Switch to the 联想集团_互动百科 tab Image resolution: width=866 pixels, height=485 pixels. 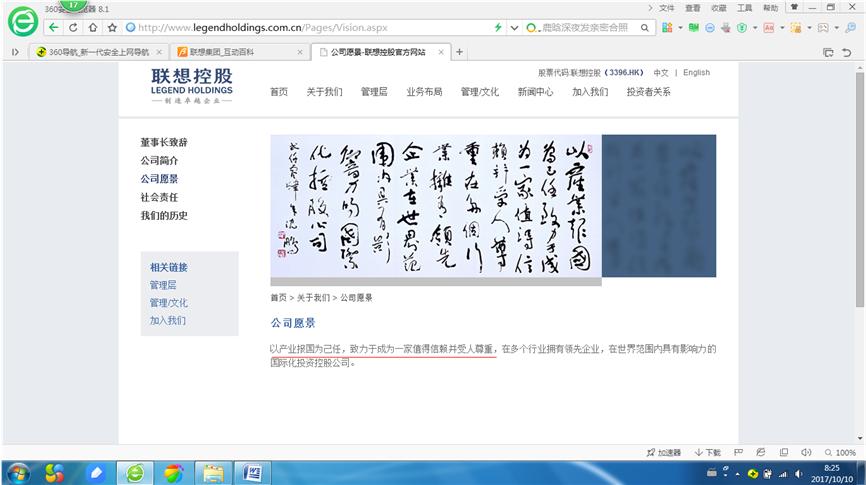click(239, 52)
